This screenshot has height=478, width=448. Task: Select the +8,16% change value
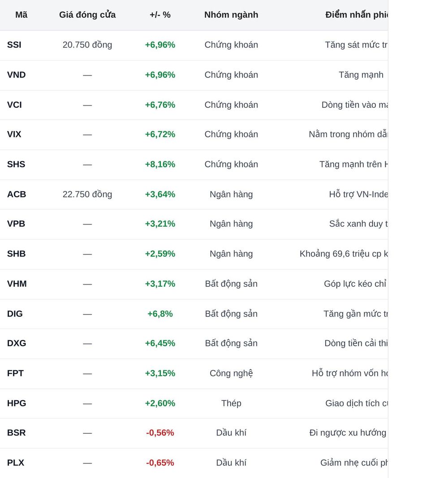coord(160,164)
